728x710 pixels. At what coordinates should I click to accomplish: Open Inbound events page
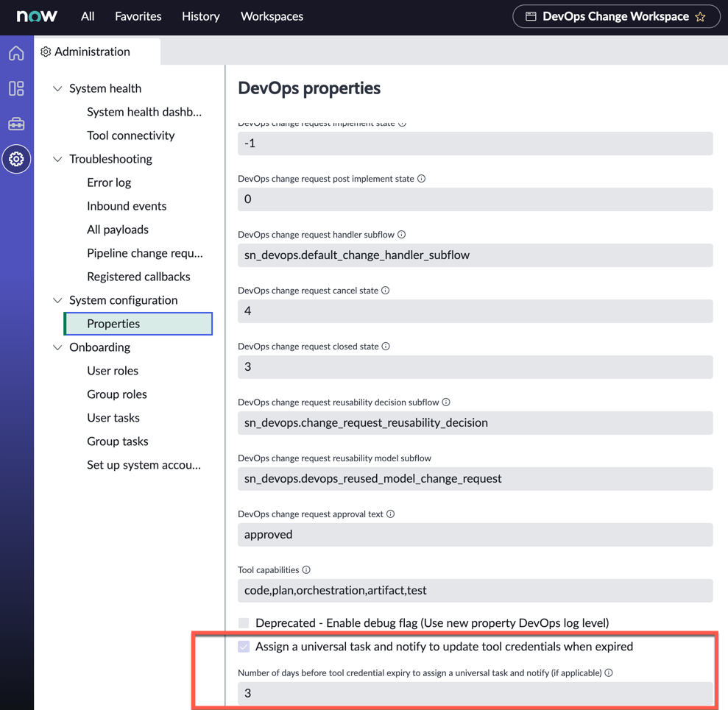127,206
